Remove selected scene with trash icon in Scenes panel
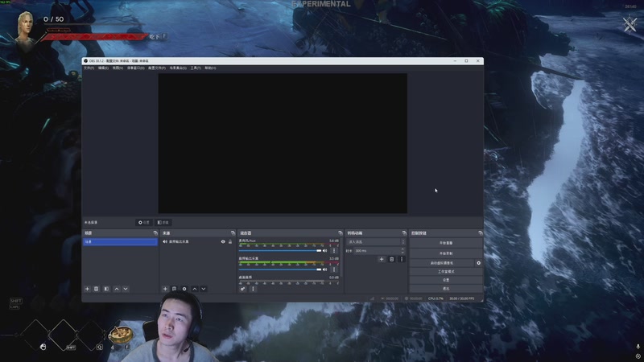 (x=96, y=289)
